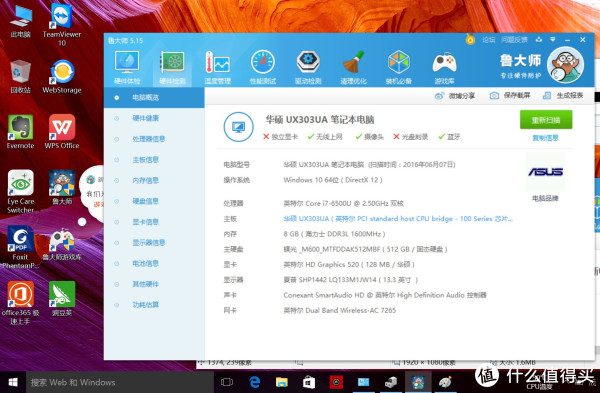Expand the title bar dropdown menu arrow

[553, 39]
